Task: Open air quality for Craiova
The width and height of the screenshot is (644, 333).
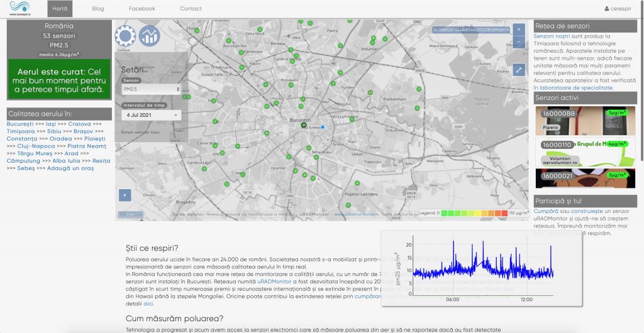Action: click(x=80, y=124)
